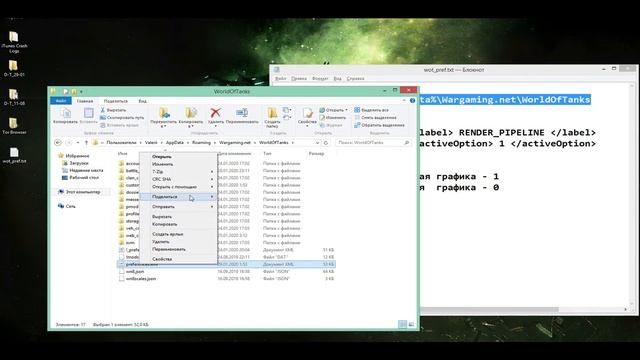Screen dimensions: 640x360
Task: Open recent locations arrow beside forward button
Action: click(x=78, y=142)
